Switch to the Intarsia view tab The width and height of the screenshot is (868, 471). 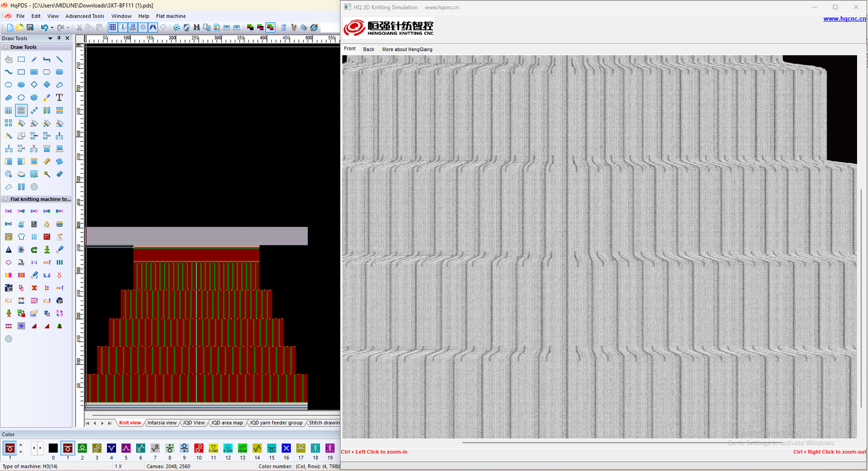click(x=162, y=423)
